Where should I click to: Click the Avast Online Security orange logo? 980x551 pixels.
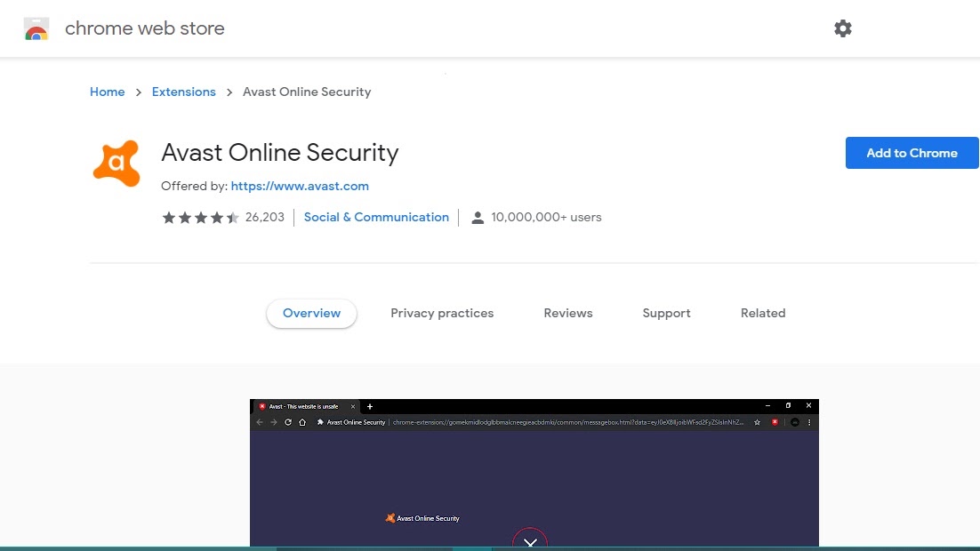pyautogui.click(x=116, y=163)
